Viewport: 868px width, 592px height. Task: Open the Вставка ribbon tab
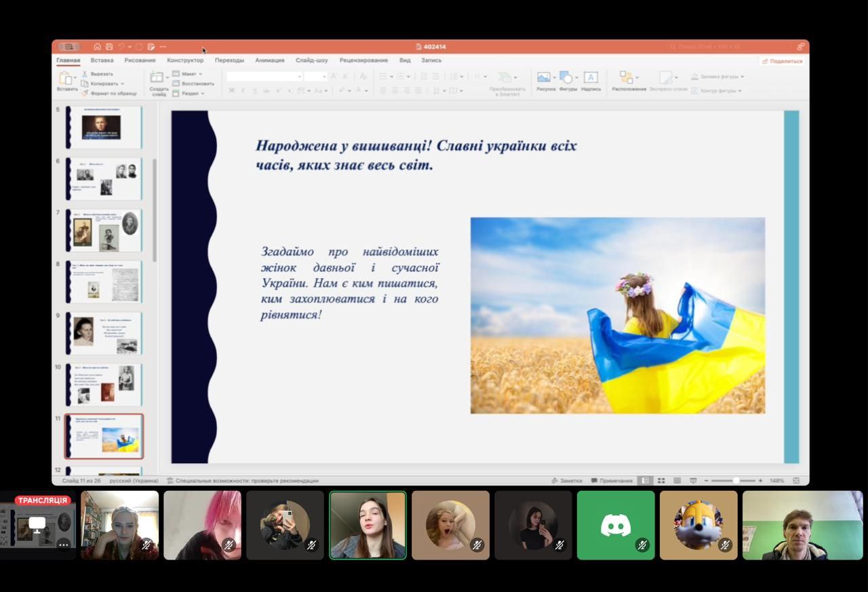(102, 60)
